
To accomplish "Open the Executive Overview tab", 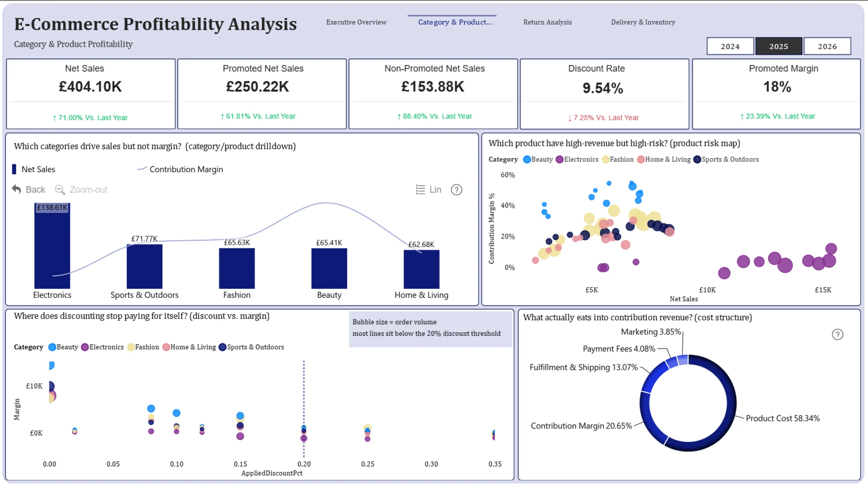I will tap(356, 22).
